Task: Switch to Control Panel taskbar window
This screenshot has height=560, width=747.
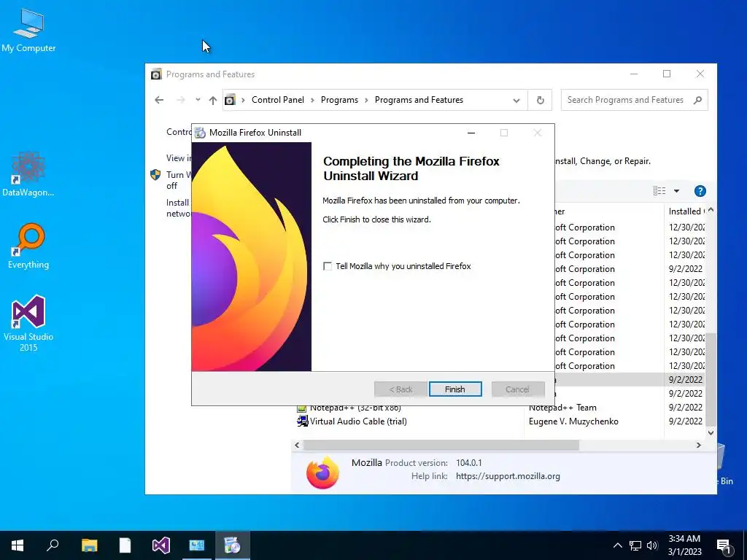Action: (197, 545)
